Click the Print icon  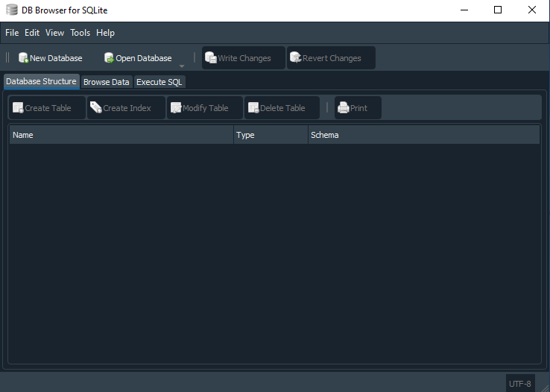[x=344, y=107]
